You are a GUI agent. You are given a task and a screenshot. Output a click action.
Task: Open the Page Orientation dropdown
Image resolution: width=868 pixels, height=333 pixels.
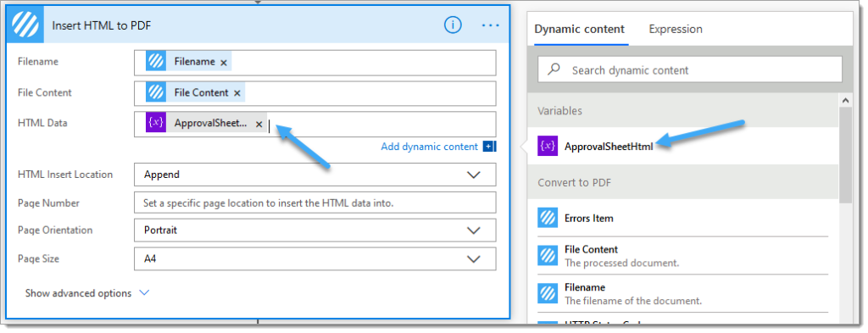(315, 230)
